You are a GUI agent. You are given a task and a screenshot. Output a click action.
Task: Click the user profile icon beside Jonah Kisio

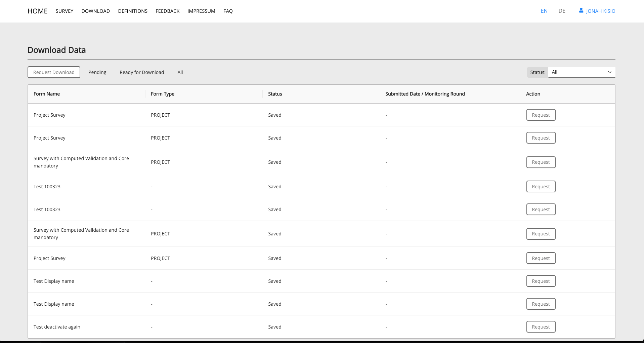581,10
